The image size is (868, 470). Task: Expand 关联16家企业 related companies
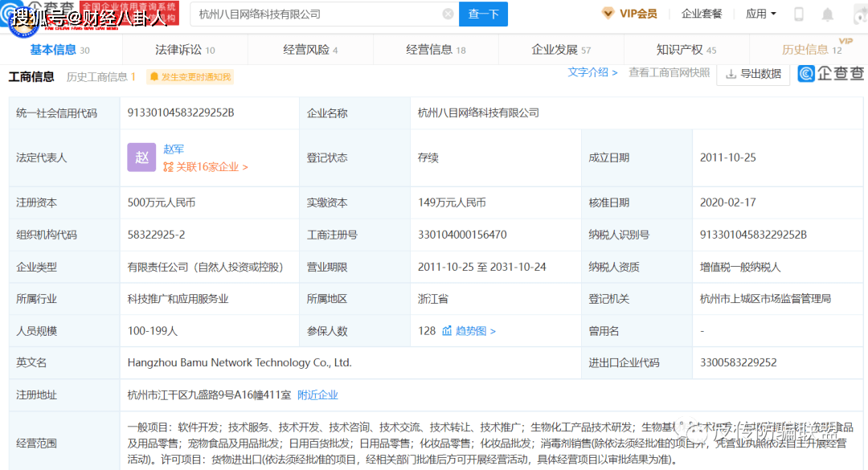coord(206,167)
